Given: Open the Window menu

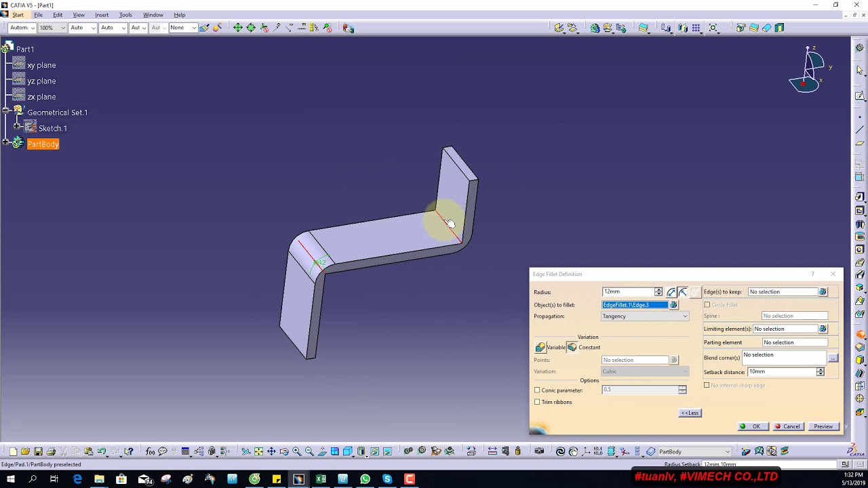Looking at the screenshot, I should [x=153, y=15].
